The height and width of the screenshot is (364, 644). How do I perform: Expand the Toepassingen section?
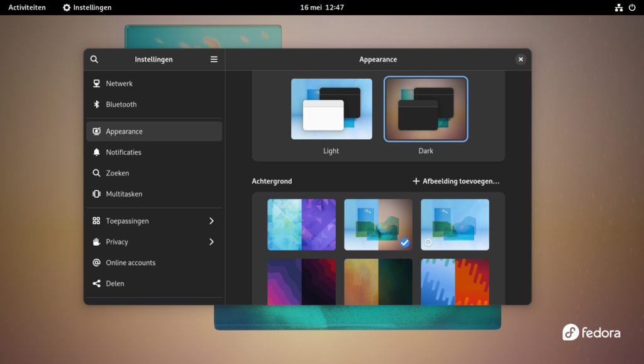(154, 220)
